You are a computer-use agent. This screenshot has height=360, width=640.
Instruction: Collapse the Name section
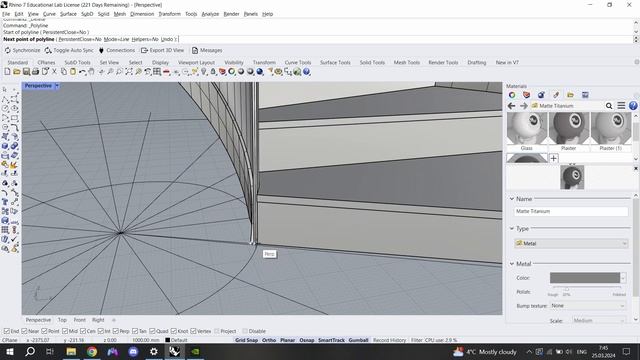click(x=512, y=199)
